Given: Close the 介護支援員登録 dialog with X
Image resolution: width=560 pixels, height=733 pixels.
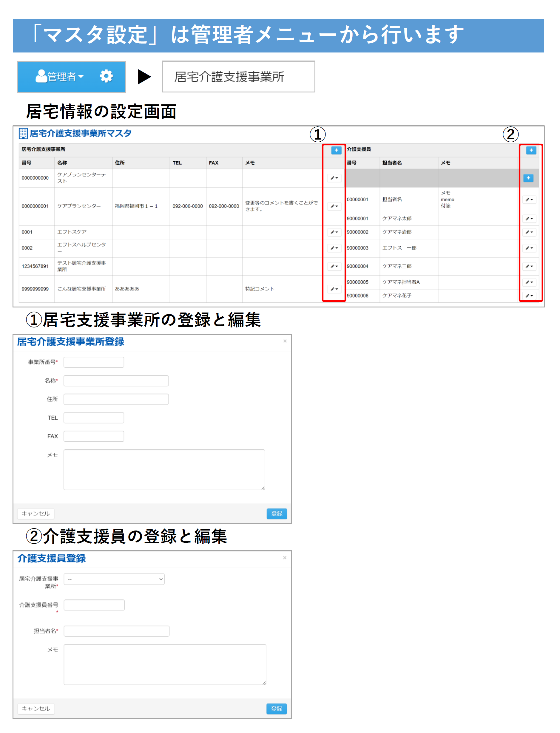Looking at the screenshot, I should tap(284, 557).
